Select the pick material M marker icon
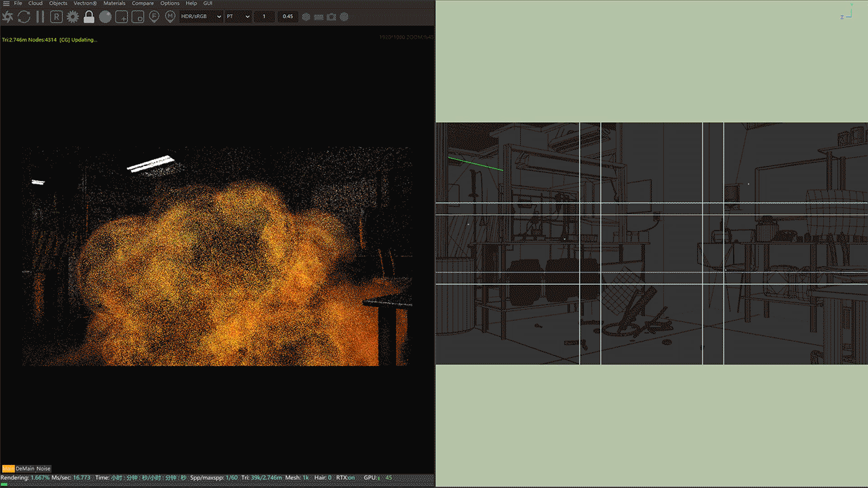Viewport: 868px width, 488px height. click(170, 17)
